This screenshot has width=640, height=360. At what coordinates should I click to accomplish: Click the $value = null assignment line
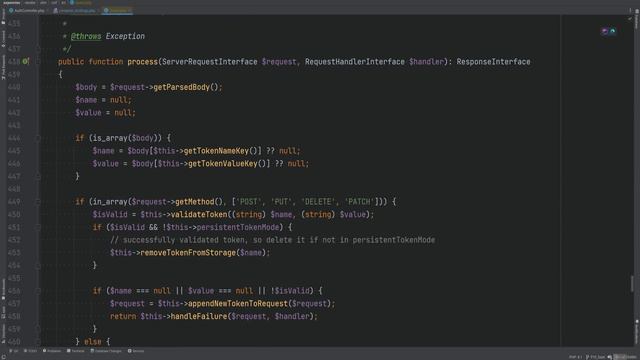pyautogui.click(x=105, y=113)
